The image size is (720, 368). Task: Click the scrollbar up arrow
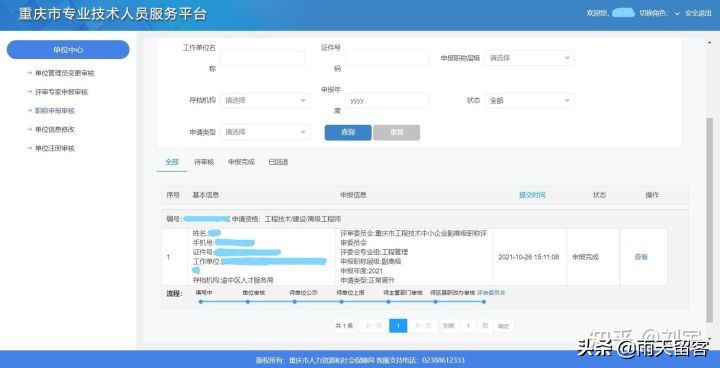pyautogui.click(x=709, y=43)
